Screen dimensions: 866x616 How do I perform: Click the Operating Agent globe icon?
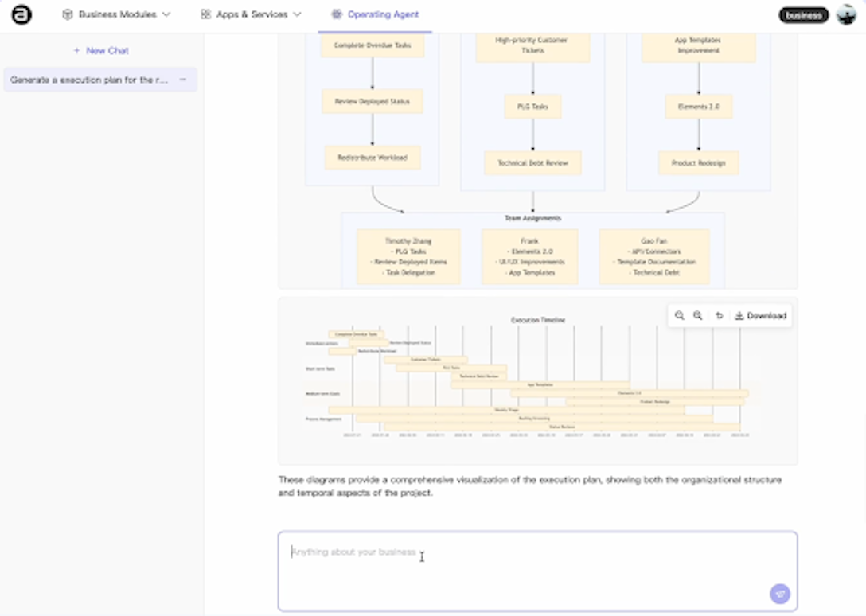coord(337,14)
